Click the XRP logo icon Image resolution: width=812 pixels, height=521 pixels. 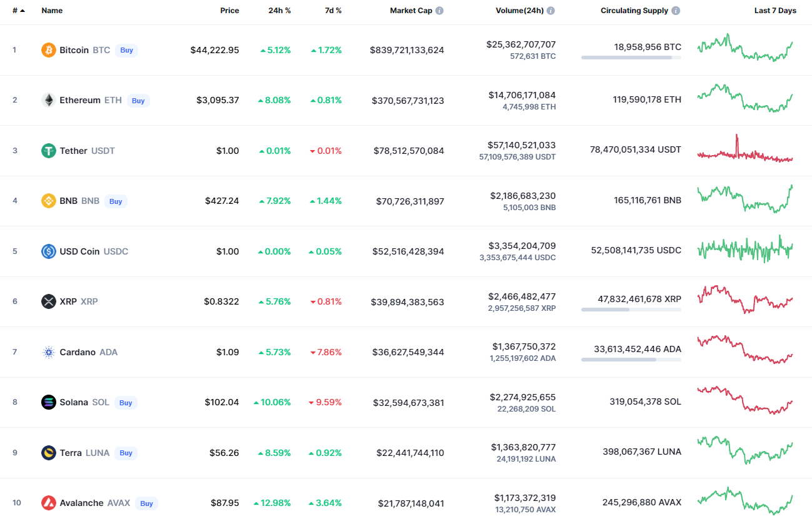tap(49, 301)
